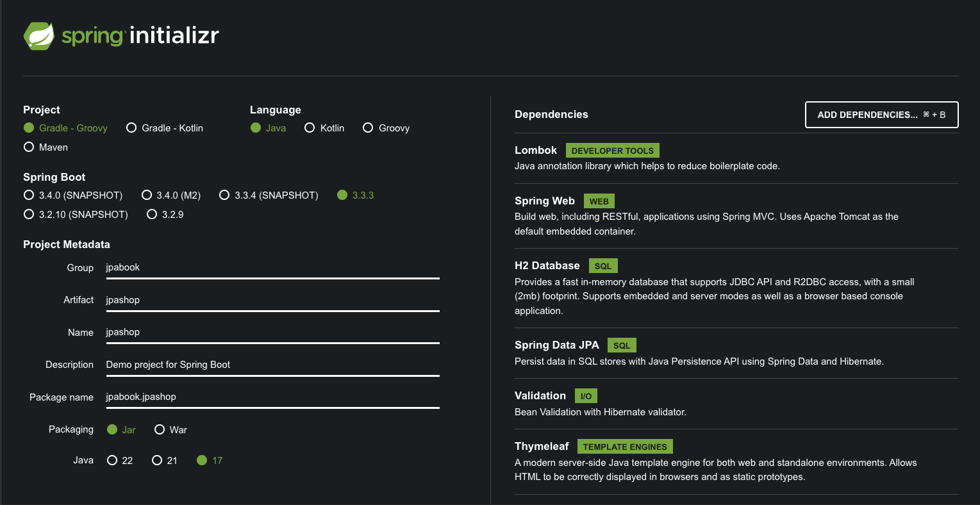Viewport: 980px width, 505px height.
Task: Click the SQL tag beside Spring Data JPA
Action: click(622, 345)
